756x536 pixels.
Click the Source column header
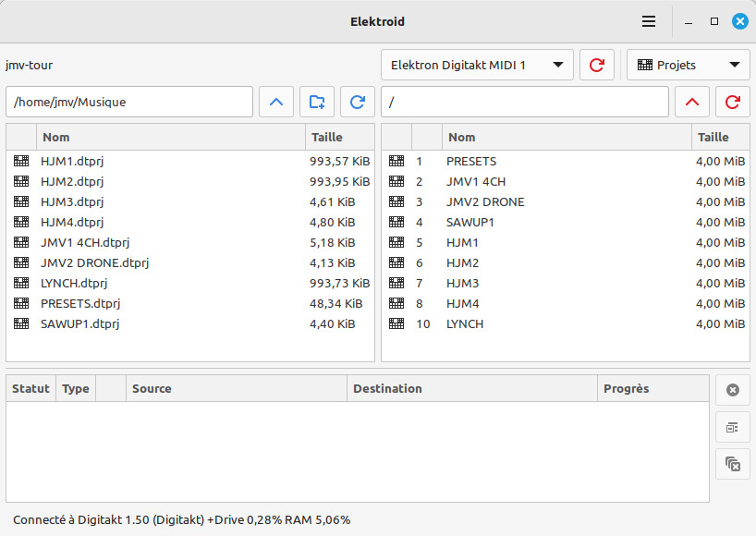click(237, 388)
